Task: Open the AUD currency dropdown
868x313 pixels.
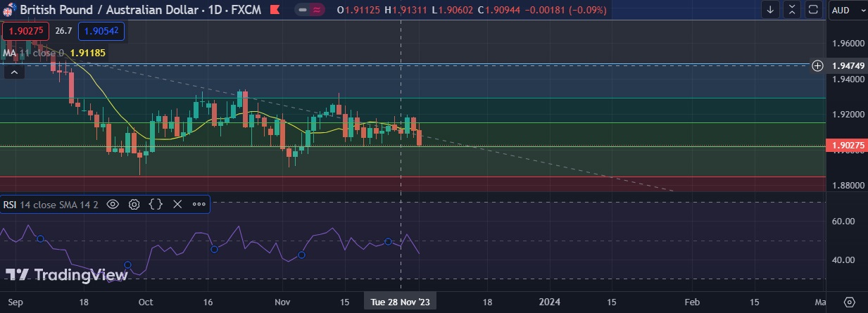Action: point(848,10)
